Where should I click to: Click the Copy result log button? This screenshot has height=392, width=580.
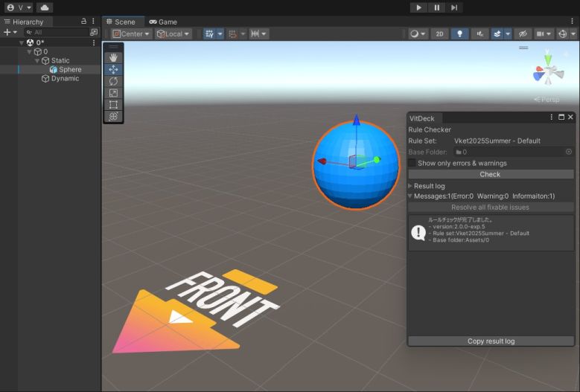[x=491, y=341]
